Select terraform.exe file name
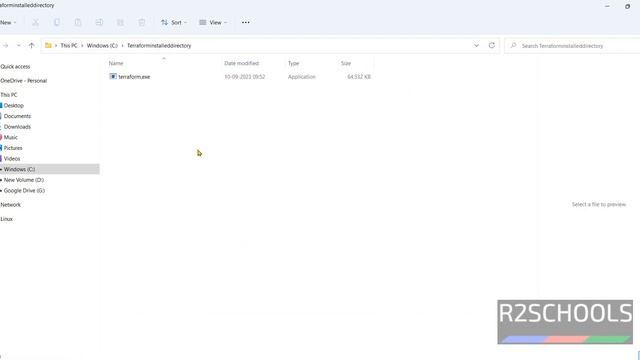640x360 pixels. [134, 77]
